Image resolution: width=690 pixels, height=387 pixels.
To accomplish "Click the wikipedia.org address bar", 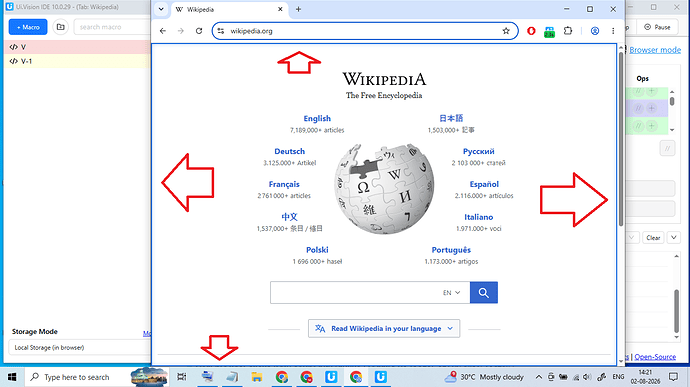I will 365,31.
